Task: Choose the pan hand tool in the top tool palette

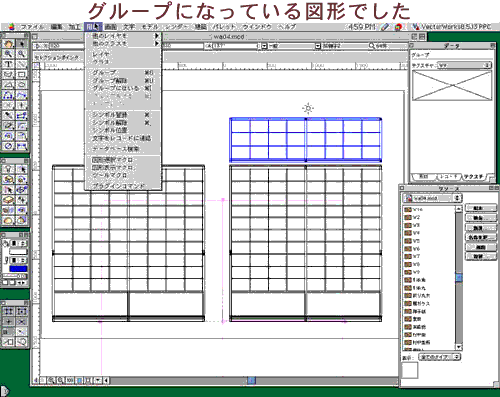Action: click(8, 44)
